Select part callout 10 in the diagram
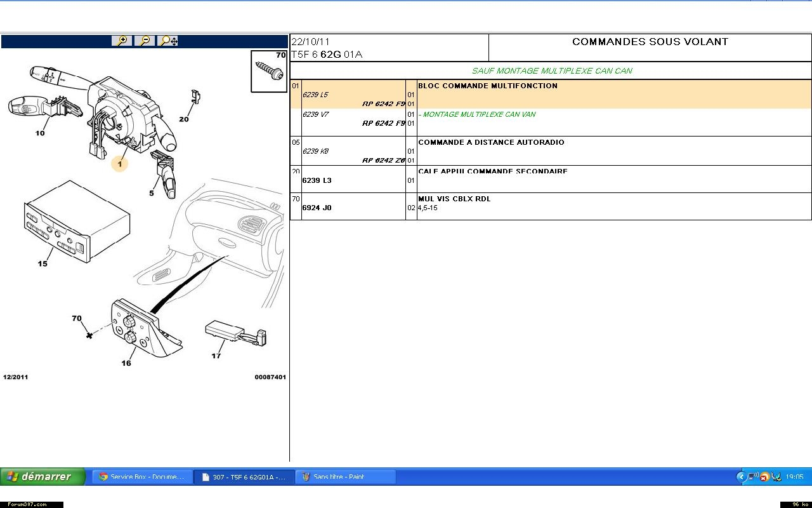Viewport: 812px width, 508px height. (40, 133)
